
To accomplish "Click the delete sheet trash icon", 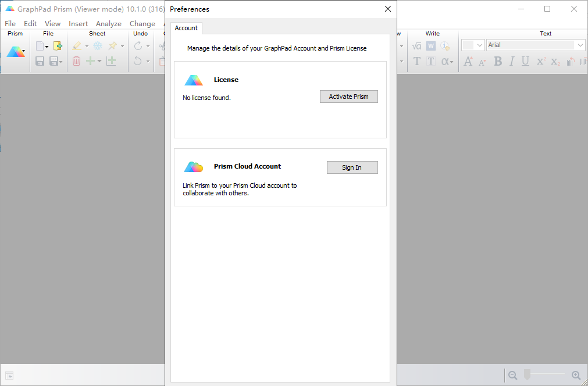I will [x=77, y=61].
